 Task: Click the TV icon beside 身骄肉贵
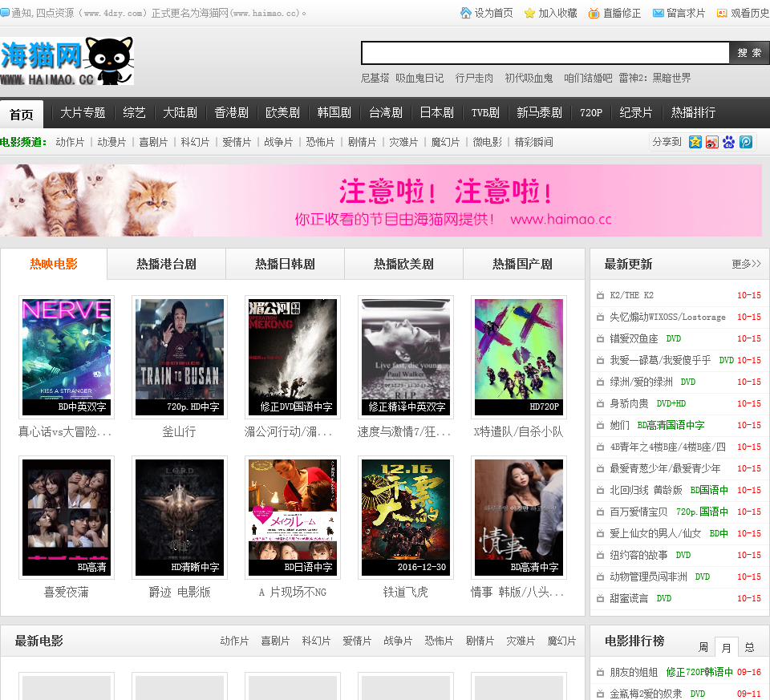point(600,403)
